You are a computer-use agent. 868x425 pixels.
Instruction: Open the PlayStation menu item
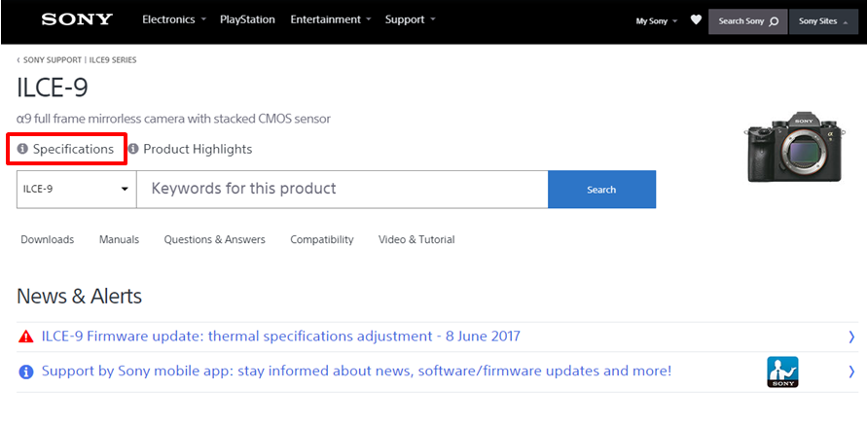[247, 19]
